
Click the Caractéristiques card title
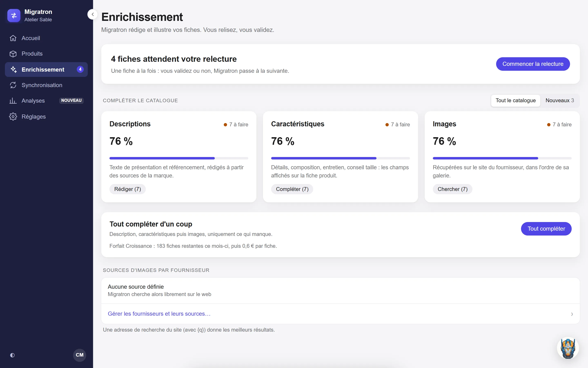pyautogui.click(x=298, y=124)
